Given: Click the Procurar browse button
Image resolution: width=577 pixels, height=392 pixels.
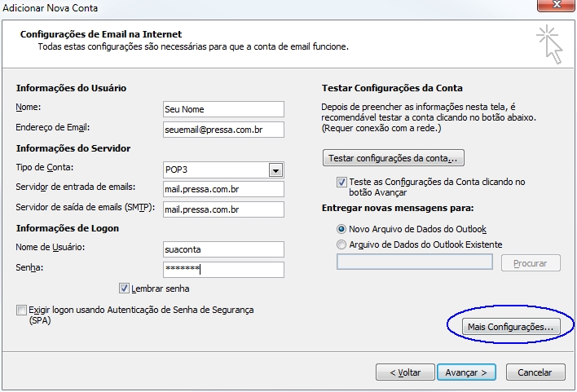Looking at the screenshot, I should (x=531, y=263).
